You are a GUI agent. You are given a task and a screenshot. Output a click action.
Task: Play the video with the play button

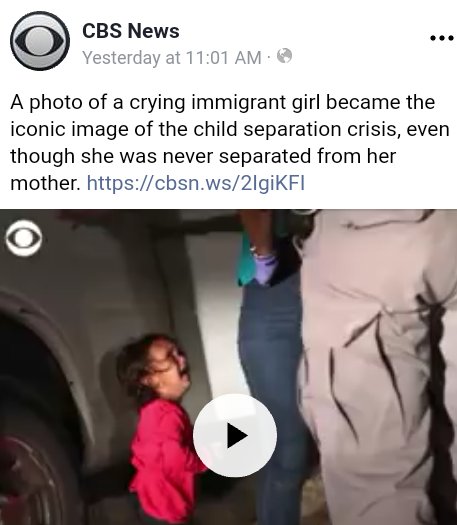(235, 436)
